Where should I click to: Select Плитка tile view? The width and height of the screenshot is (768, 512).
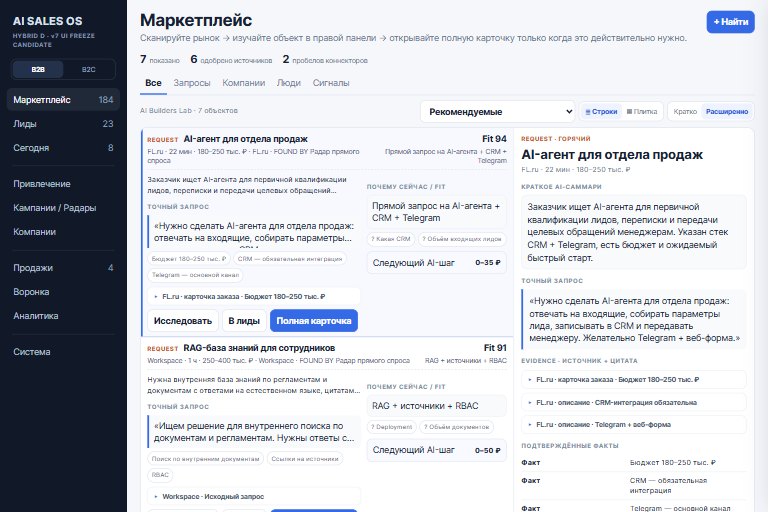[x=642, y=112]
